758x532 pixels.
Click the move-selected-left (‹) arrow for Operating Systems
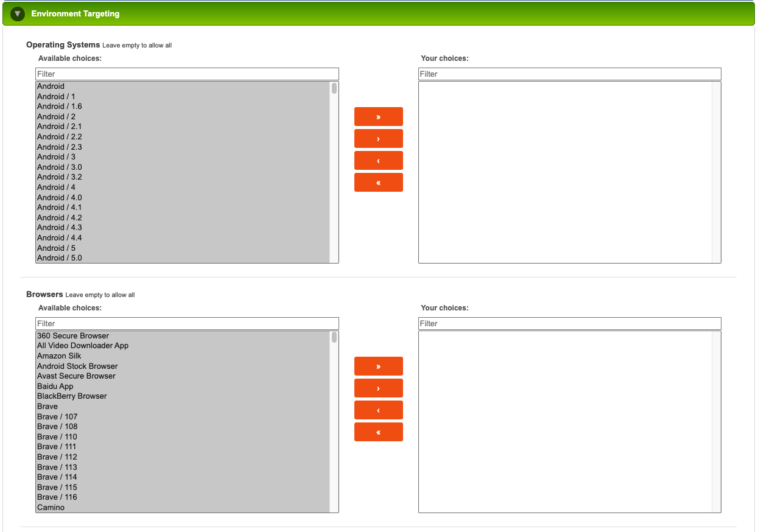point(378,160)
